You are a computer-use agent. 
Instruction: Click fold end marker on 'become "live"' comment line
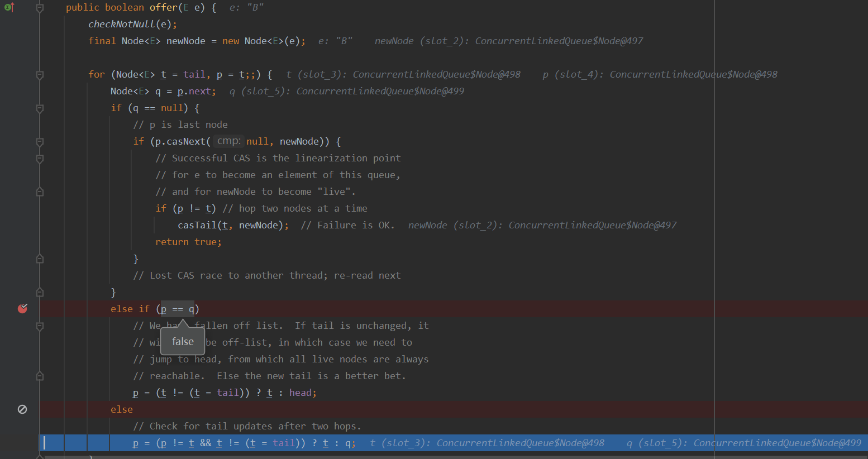point(40,192)
